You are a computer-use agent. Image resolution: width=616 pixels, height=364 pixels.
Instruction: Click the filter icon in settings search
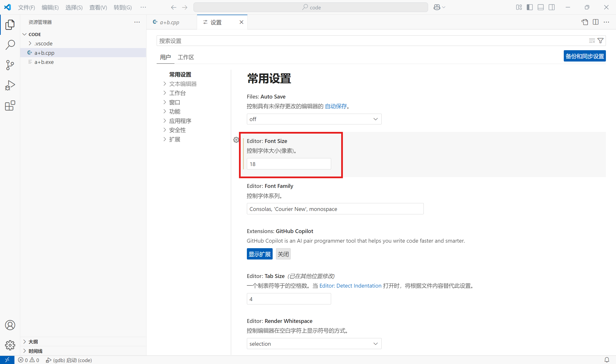point(601,41)
